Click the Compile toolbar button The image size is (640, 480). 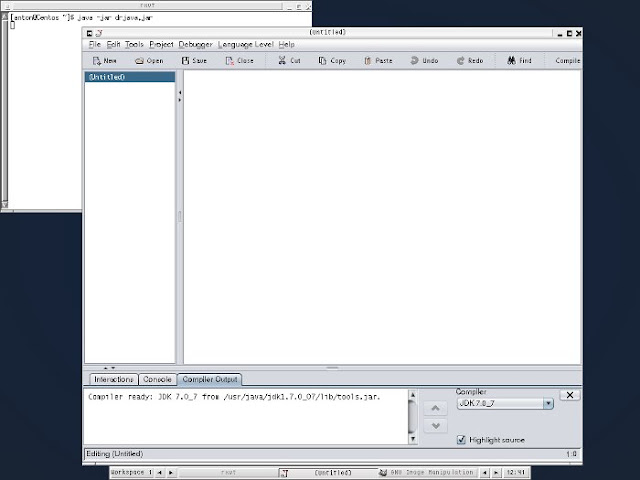tap(567, 60)
